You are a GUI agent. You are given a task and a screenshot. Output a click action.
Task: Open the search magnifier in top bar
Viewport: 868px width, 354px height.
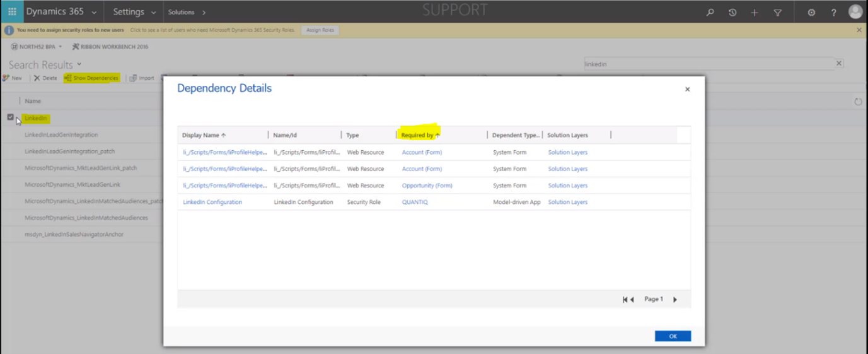pyautogui.click(x=710, y=12)
